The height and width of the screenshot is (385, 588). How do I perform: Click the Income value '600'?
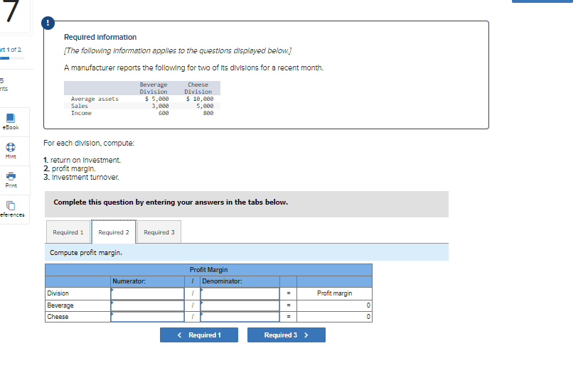[164, 113]
